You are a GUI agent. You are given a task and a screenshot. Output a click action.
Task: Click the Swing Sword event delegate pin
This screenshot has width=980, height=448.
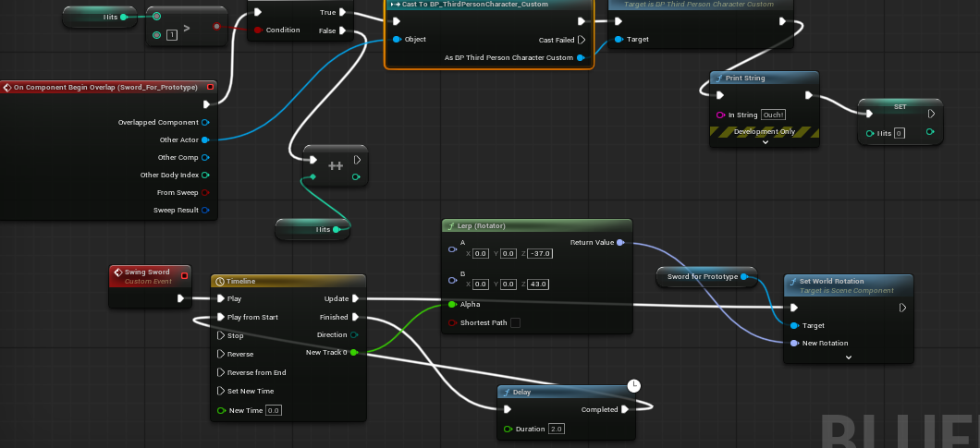click(184, 275)
